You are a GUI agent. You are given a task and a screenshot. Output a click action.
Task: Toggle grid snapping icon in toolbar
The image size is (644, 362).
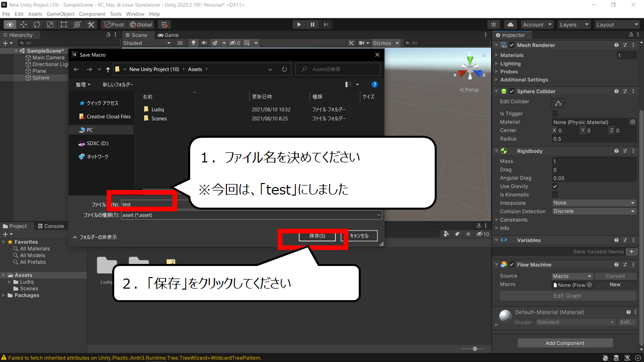tap(164, 24)
